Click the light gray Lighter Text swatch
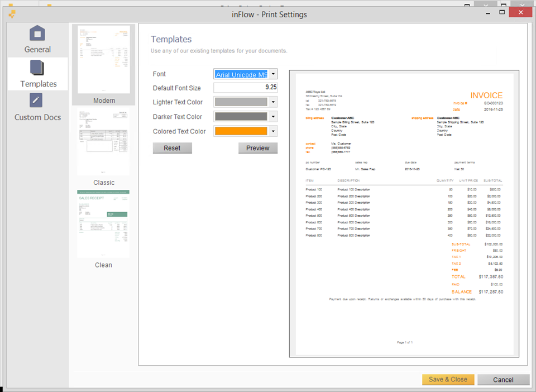536x392 pixels. [x=241, y=102]
